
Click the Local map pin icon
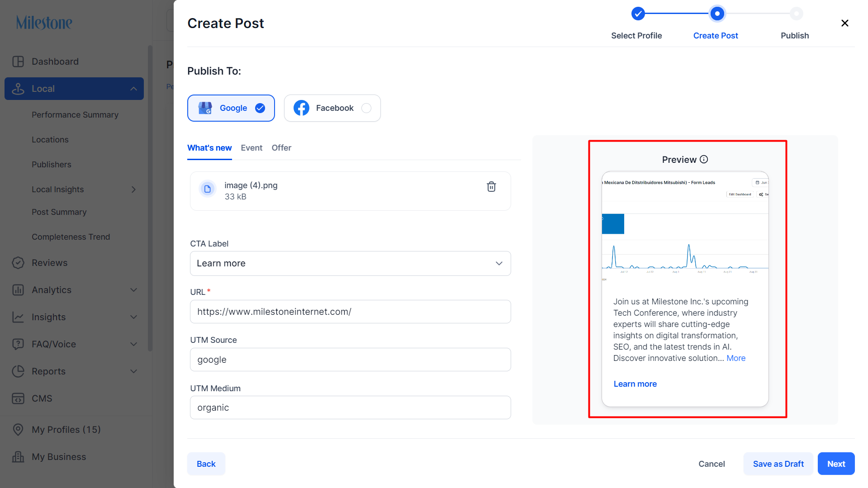pyautogui.click(x=18, y=89)
